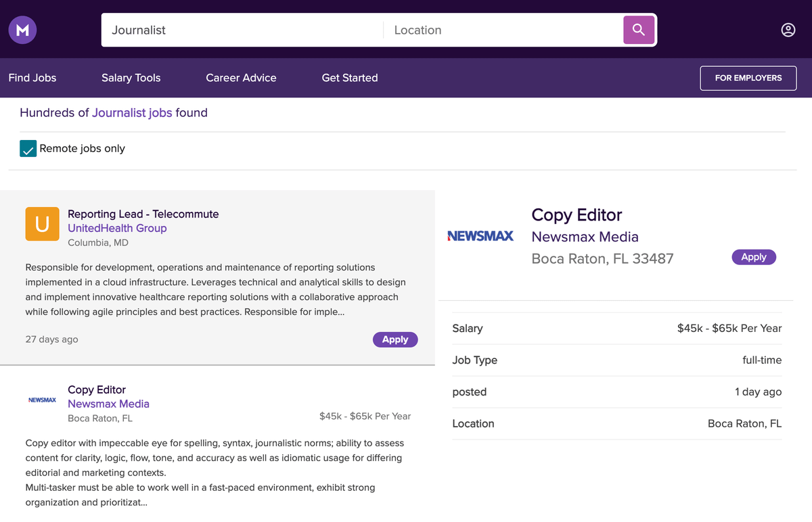This screenshot has height=522, width=812.
Task: Click the UnitedHealth Group U logo
Action: (x=42, y=224)
